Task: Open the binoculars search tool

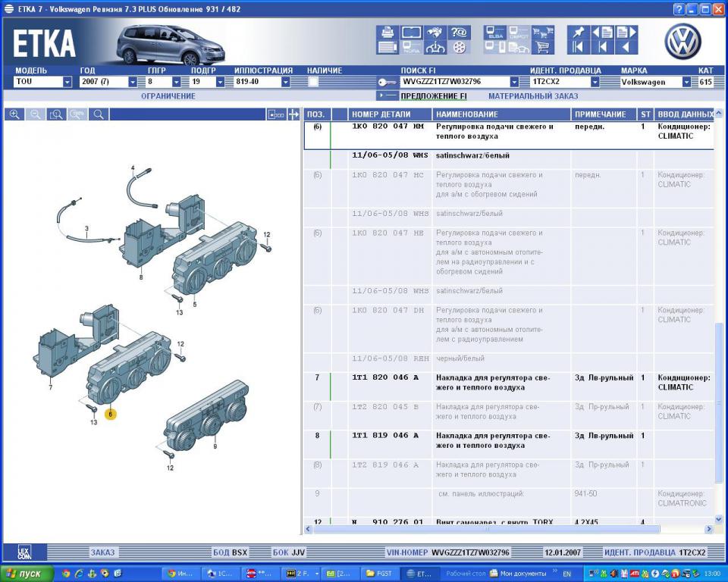Action: click(x=435, y=33)
